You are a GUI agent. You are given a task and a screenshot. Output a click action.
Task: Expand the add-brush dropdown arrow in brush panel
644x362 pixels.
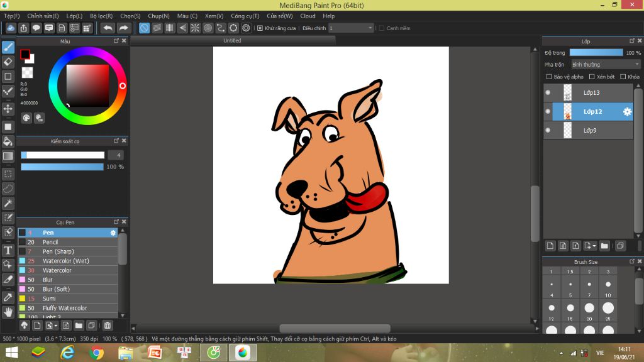click(56, 326)
